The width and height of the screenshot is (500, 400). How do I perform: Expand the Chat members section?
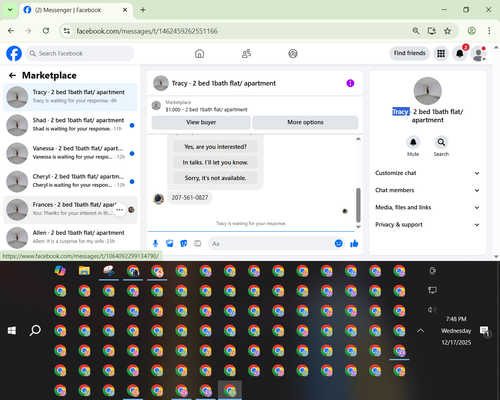[427, 190]
